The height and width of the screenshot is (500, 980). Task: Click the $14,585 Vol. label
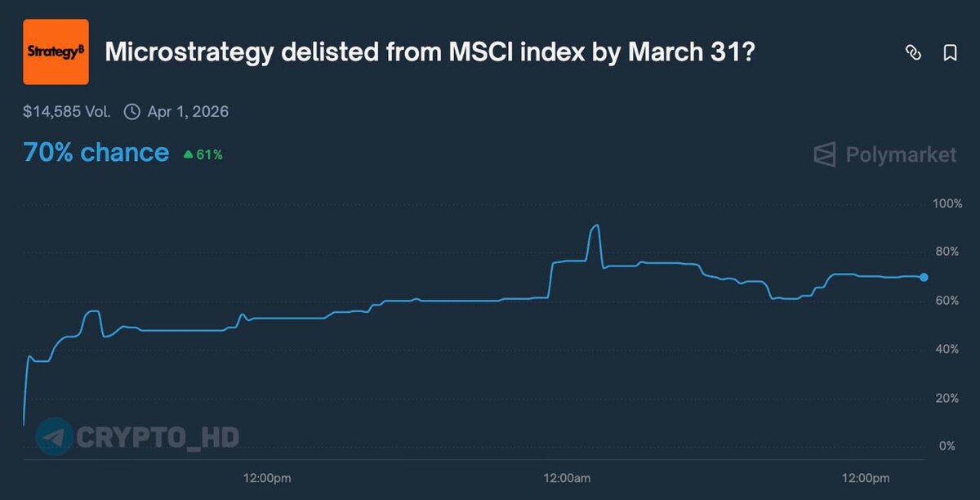pos(67,112)
